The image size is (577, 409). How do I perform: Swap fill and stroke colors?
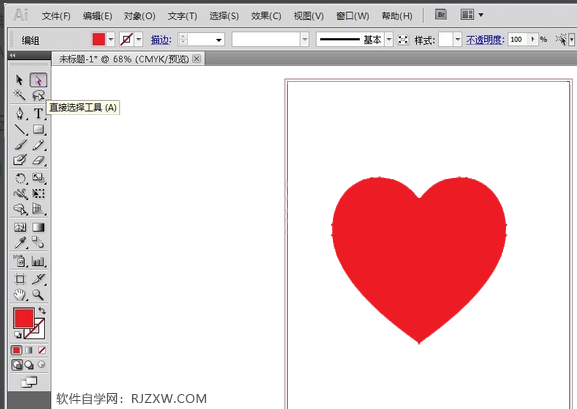point(42,310)
